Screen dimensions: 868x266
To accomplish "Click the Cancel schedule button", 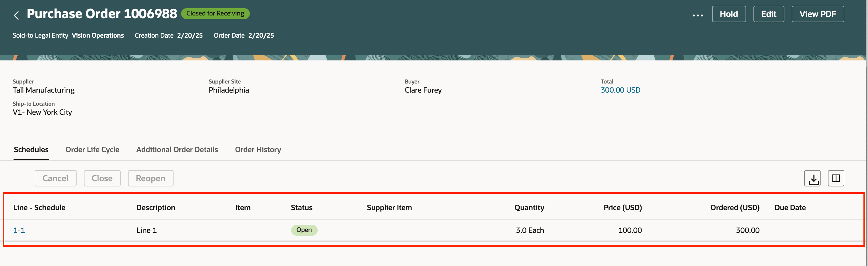I will (55, 178).
